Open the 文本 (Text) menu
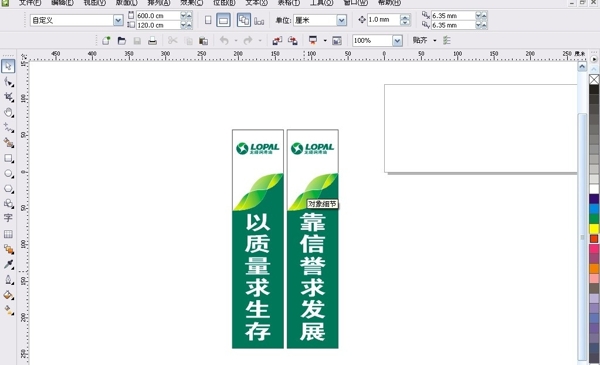 pos(256,3)
